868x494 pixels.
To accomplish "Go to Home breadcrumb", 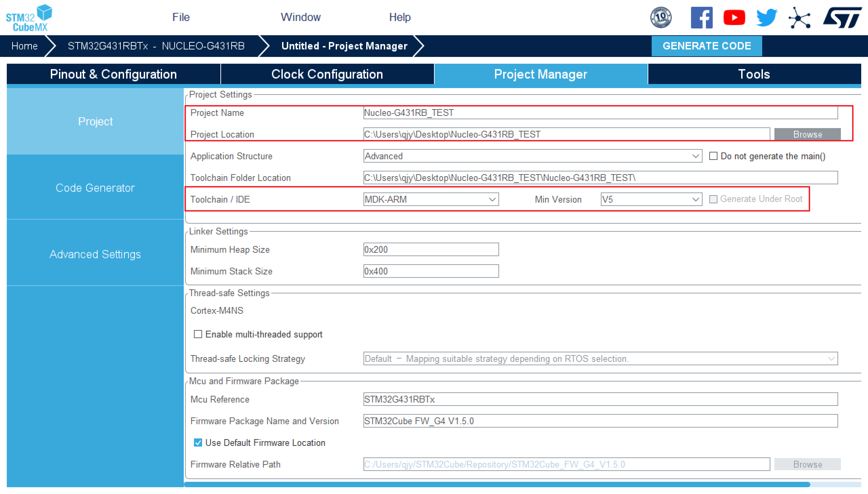I will pyautogui.click(x=24, y=46).
